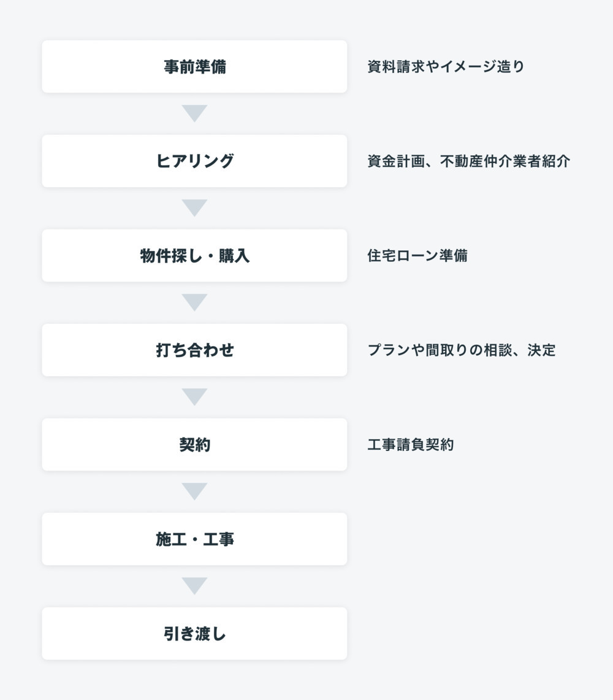The height and width of the screenshot is (700, 613).
Task: Select the 契約 step box
Action: tap(194, 445)
